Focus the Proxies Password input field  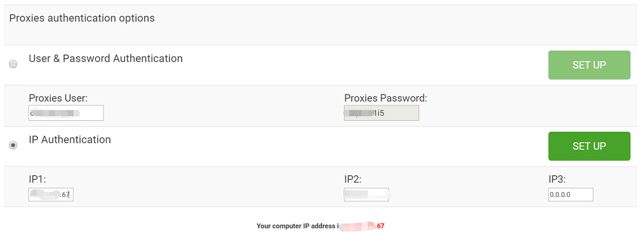pos(381,113)
